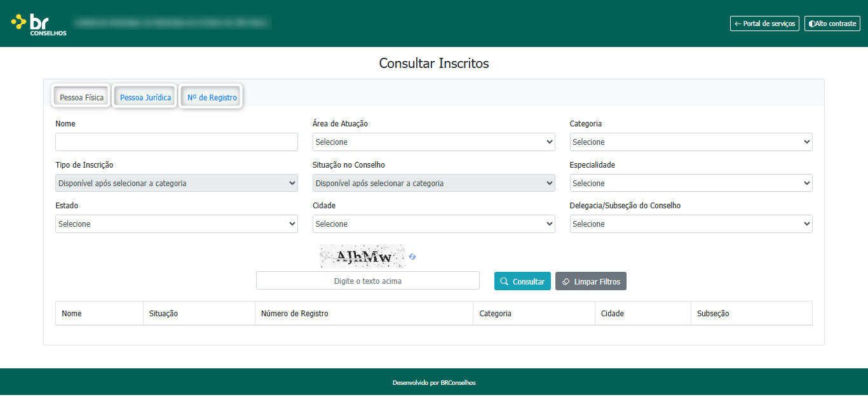The image size is (868, 402).
Task: Focus the Nome text field
Action: [177, 142]
